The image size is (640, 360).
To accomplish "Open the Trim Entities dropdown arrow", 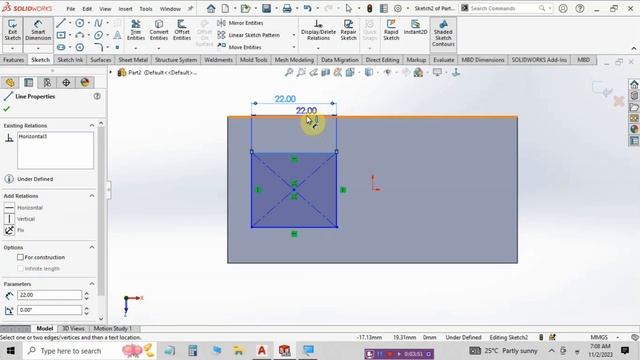I will pos(136,48).
